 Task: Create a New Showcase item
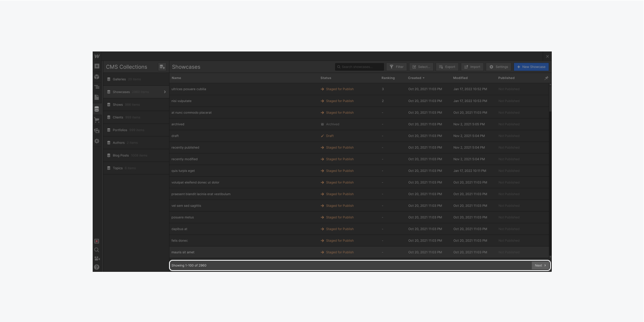pyautogui.click(x=531, y=67)
